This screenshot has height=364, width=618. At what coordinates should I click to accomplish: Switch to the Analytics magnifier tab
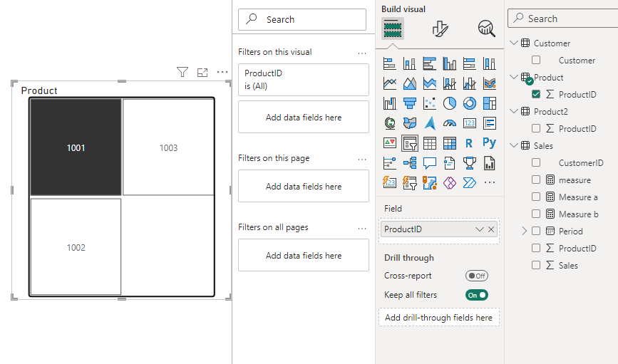point(487,28)
